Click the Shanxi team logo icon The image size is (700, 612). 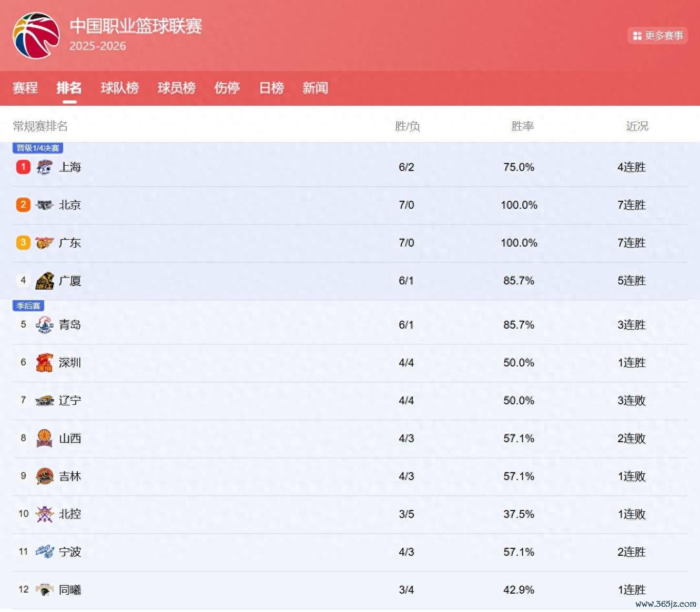click(x=45, y=438)
